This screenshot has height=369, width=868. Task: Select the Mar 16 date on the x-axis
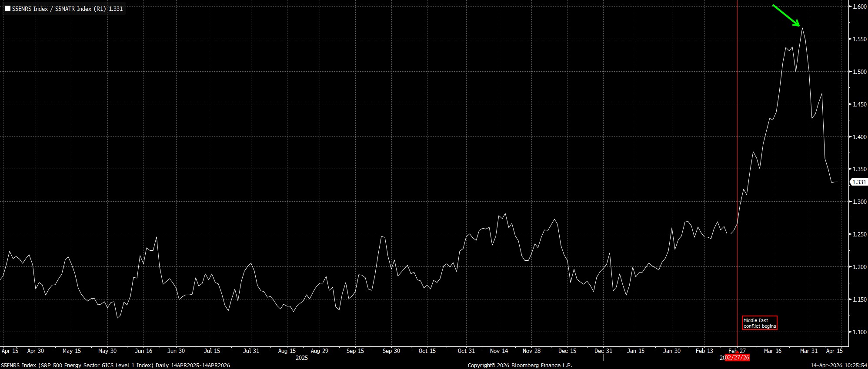click(773, 351)
